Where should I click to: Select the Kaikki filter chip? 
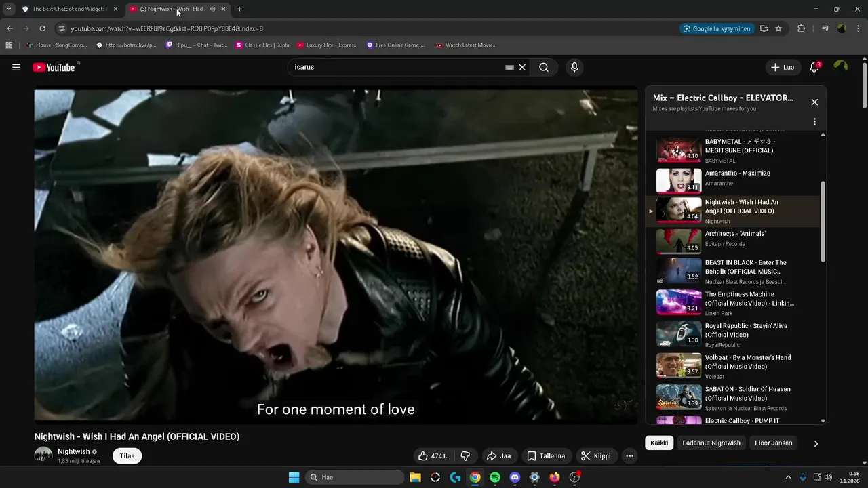point(659,443)
